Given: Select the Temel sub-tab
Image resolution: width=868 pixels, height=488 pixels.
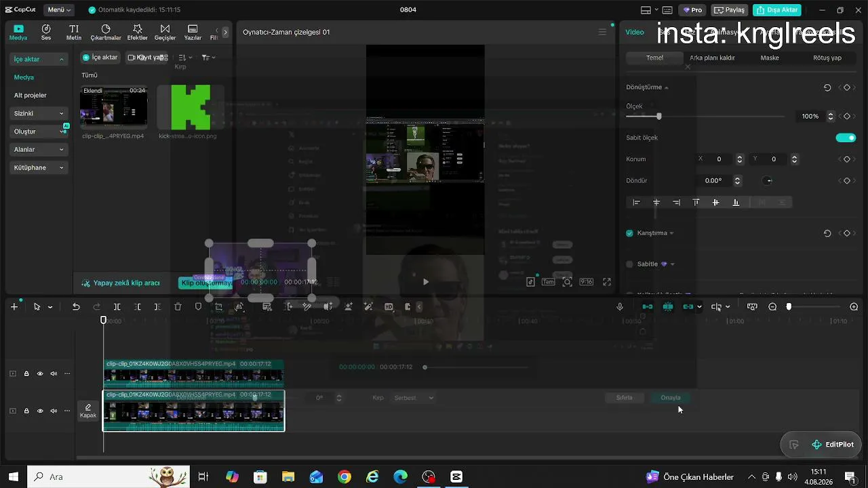Looking at the screenshot, I should point(654,58).
